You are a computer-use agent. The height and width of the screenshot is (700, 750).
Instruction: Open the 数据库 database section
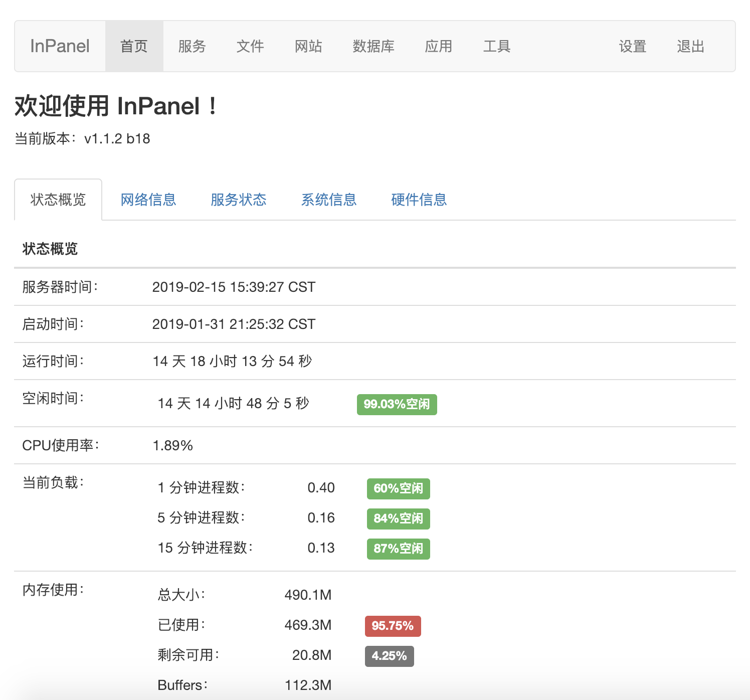[x=373, y=46]
